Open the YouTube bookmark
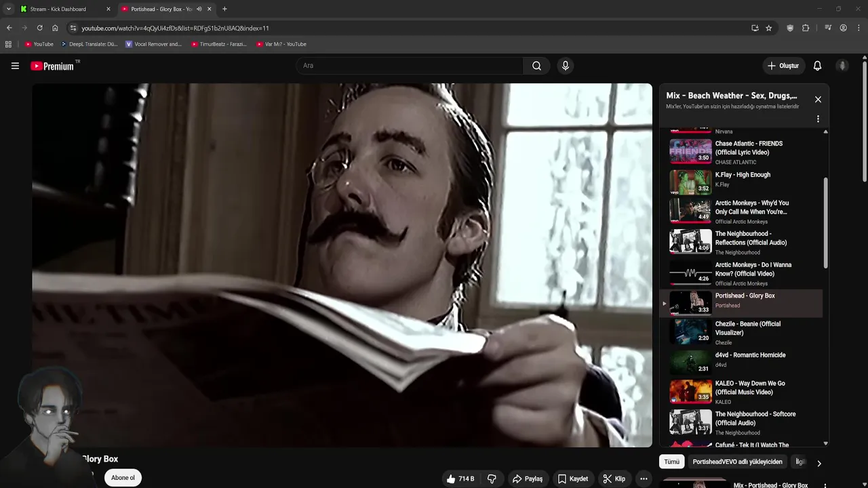Viewport: 868px width, 488px height. (x=39, y=44)
